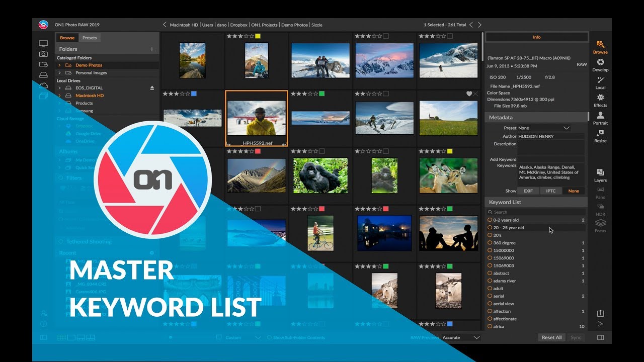This screenshot has height=362, width=644.
Task: Add a folder with the plus icon
Action: tap(151, 49)
